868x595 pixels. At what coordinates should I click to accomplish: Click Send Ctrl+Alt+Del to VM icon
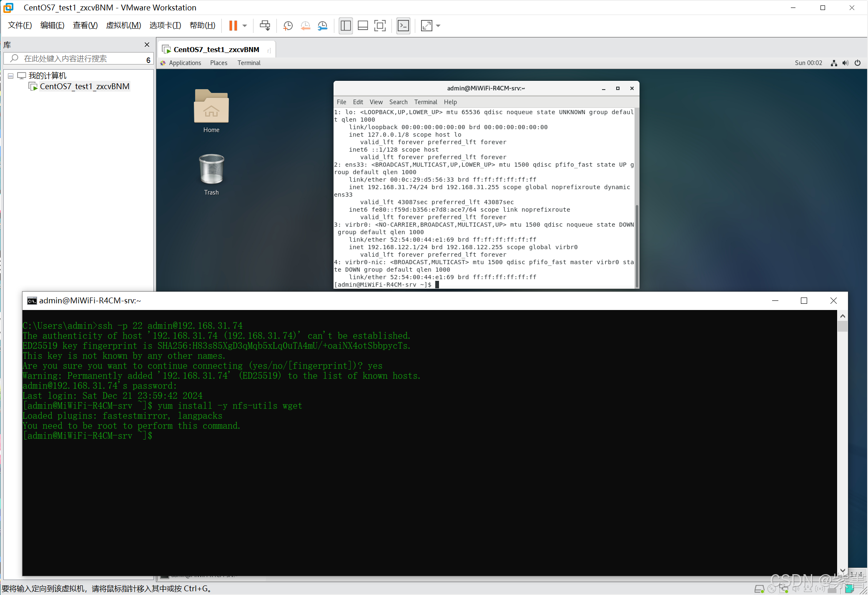(265, 26)
